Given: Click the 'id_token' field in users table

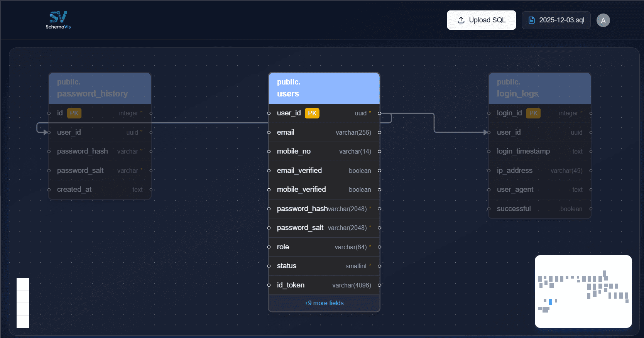Looking at the screenshot, I should [324, 285].
